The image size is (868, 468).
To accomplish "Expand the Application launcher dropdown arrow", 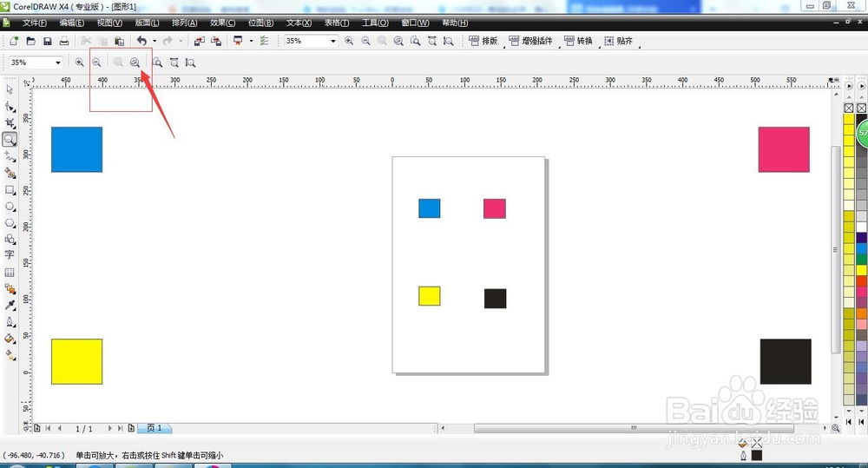I will 251,41.
